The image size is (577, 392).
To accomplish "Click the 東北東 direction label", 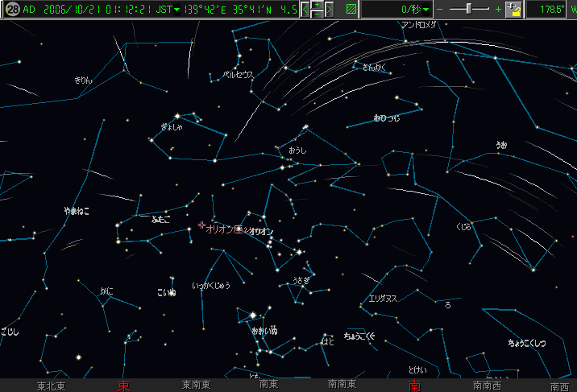I will click(x=51, y=386).
